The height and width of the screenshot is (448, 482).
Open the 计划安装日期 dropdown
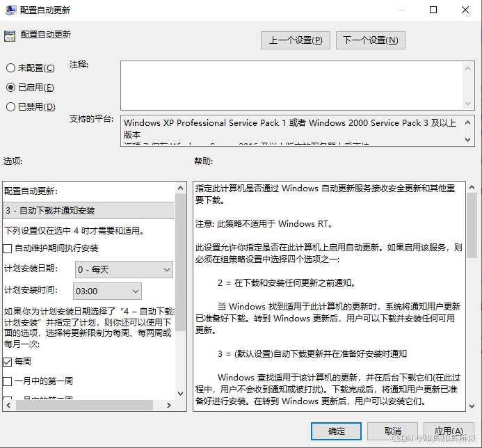[x=124, y=270]
